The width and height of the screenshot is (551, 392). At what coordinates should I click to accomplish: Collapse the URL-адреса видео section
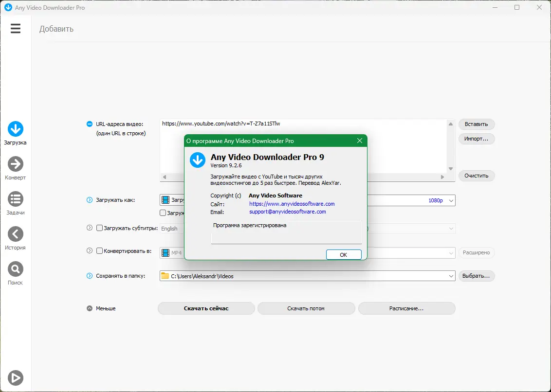tap(90, 124)
